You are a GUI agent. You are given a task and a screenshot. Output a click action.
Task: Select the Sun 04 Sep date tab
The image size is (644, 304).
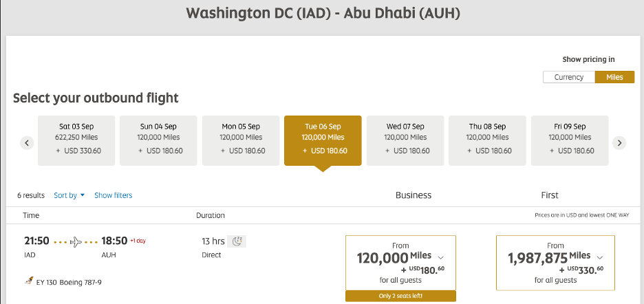tap(158, 140)
